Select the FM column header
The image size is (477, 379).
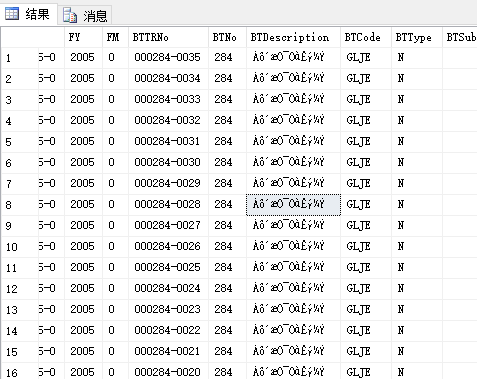point(115,37)
